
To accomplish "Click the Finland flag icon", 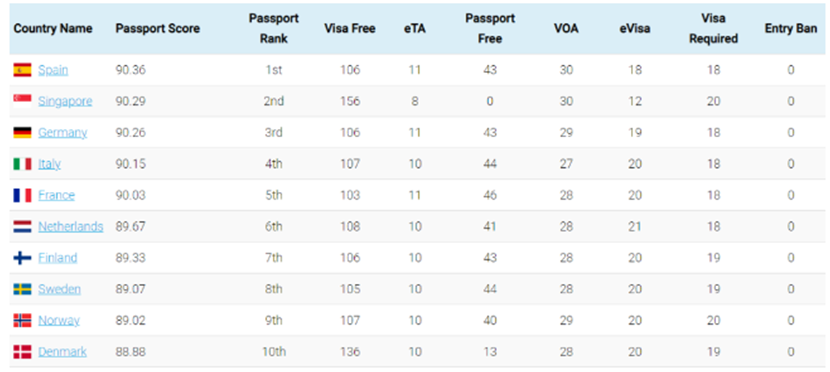I will pyautogui.click(x=22, y=258).
